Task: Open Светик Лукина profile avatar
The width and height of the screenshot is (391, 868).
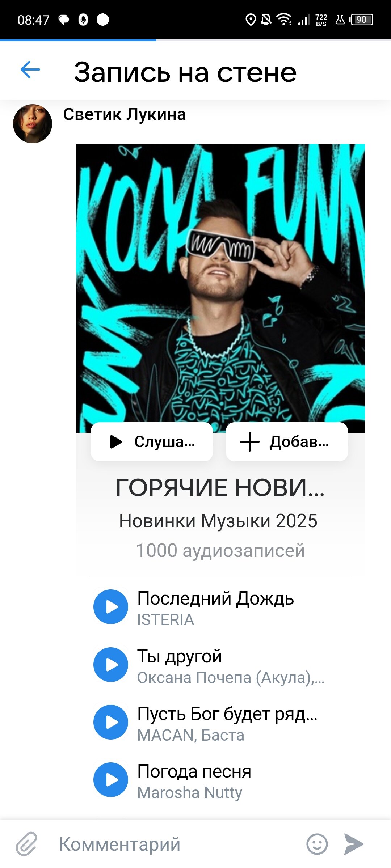Action: pyautogui.click(x=33, y=124)
